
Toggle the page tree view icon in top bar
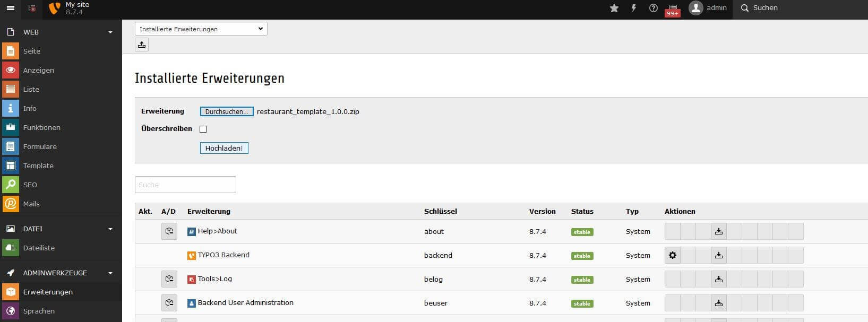point(32,8)
